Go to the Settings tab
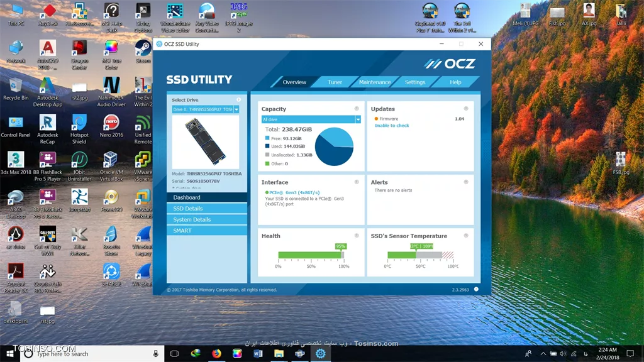Image resolution: width=644 pixels, height=362 pixels. click(x=415, y=82)
